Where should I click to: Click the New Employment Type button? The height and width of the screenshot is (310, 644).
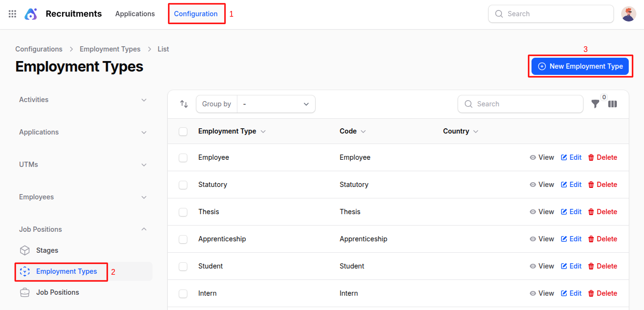click(x=580, y=66)
